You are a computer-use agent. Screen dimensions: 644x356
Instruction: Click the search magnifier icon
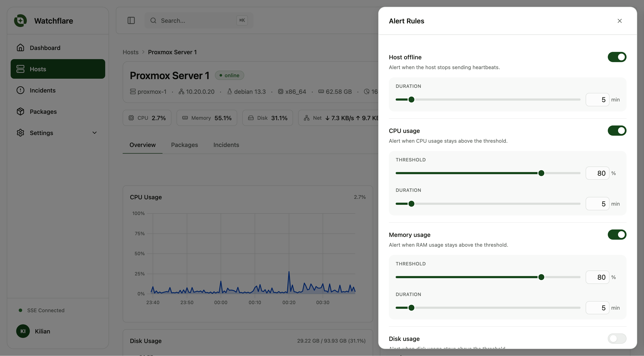pos(153,20)
